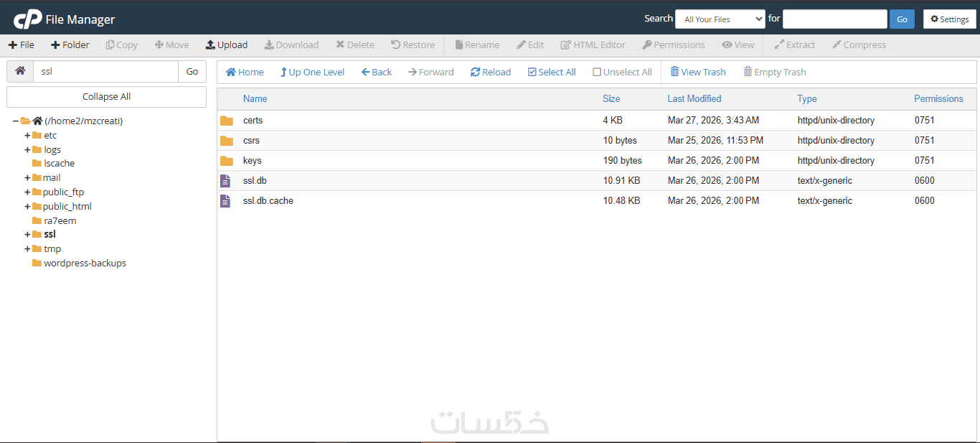Click the blue search Go button
This screenshot has width=980, height=443.
coord(902,19)
